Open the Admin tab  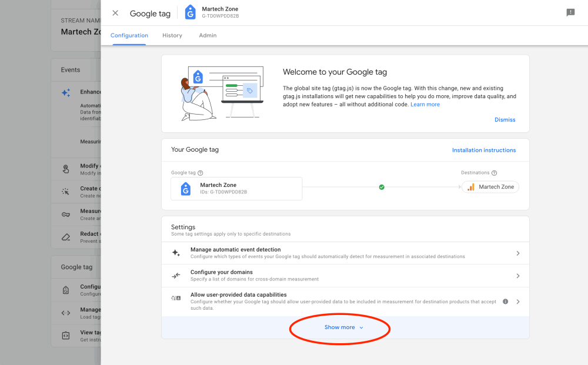(x=208, y=35)
